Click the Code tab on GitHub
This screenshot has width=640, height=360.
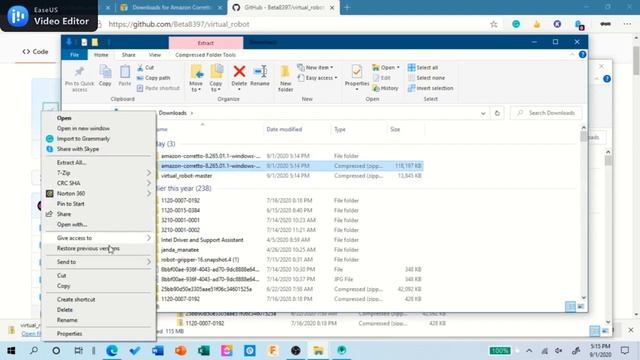[x=36, y=52]
